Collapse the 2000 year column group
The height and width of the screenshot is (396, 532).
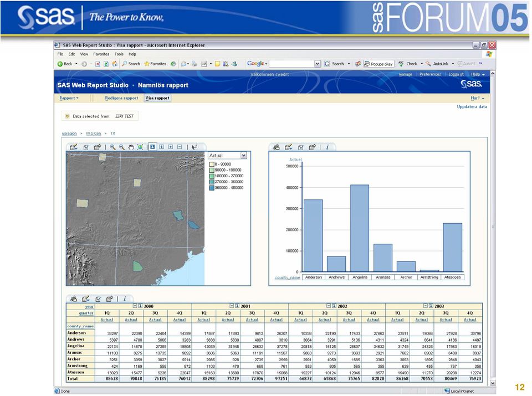[135, 306]
